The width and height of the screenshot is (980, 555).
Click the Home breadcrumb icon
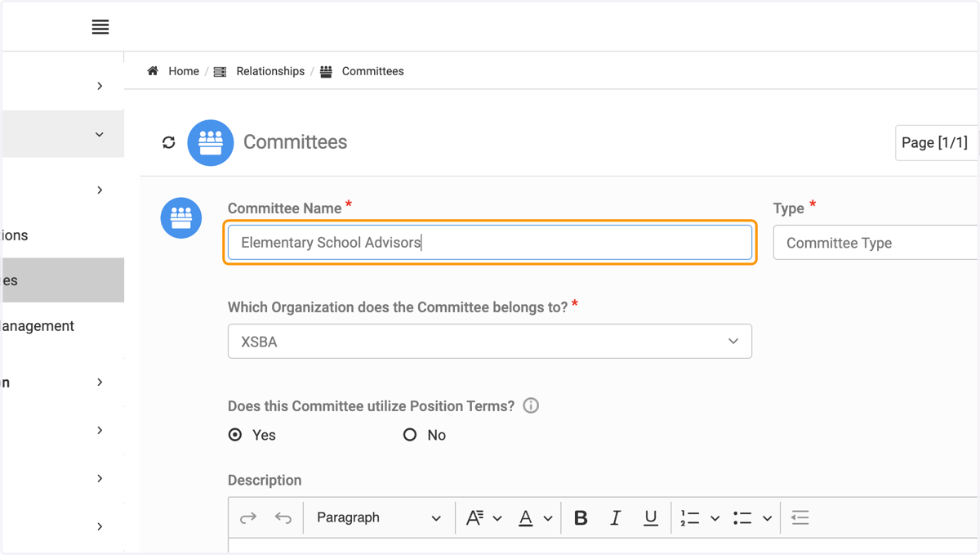point(153,71)
